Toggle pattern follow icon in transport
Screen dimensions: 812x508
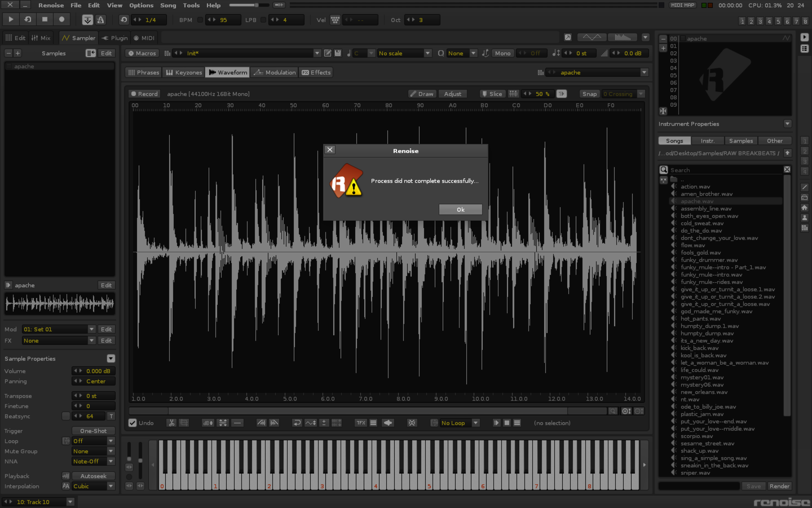pyautogui.click(x=88, y=20)
